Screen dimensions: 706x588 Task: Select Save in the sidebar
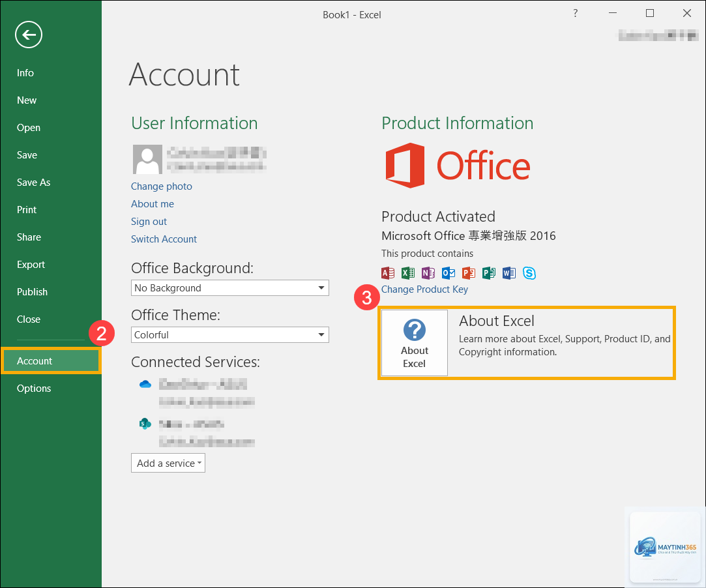click(27, 155)
